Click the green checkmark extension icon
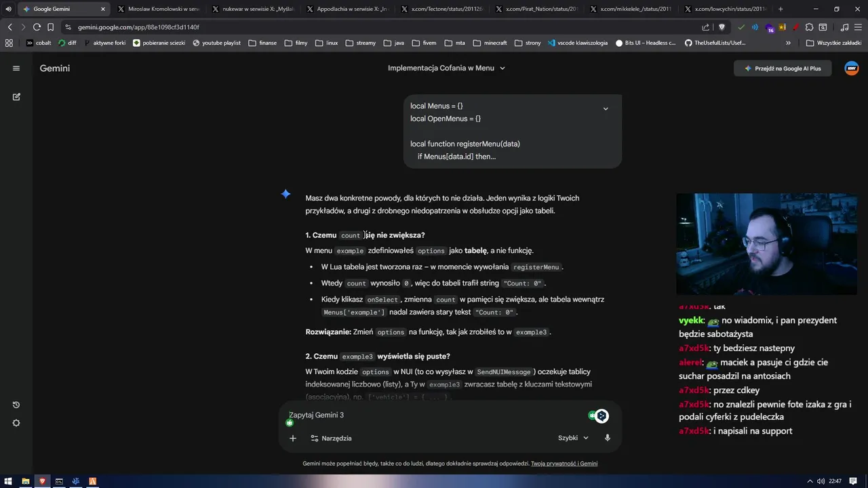The image size is (868, 488). (x=741, y=27)
